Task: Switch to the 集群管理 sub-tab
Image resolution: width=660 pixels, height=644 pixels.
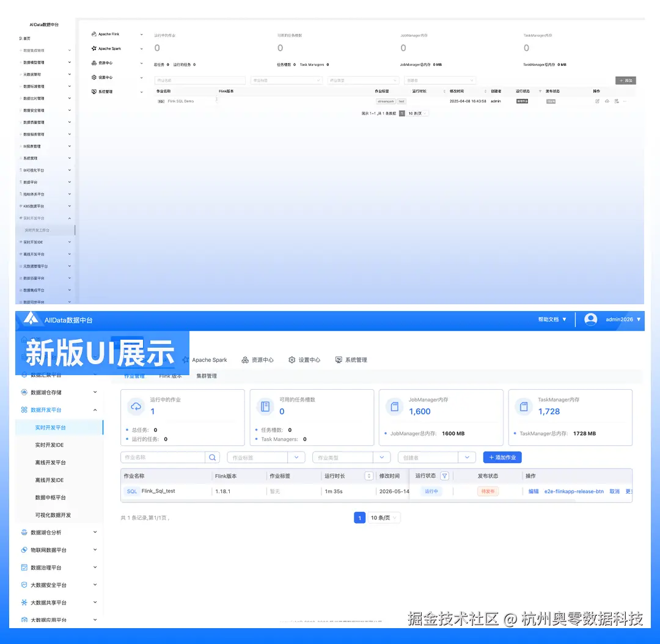Action: (207, 376)
